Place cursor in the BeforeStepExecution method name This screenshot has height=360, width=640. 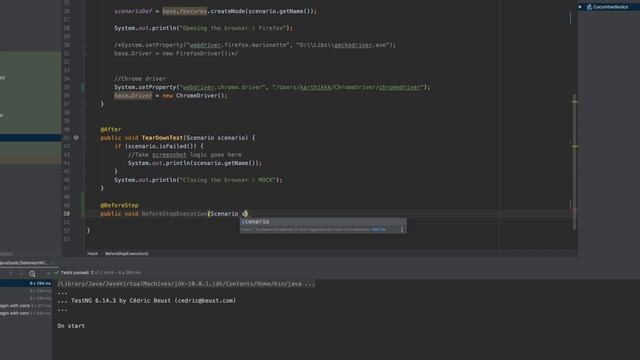point(174,213)
